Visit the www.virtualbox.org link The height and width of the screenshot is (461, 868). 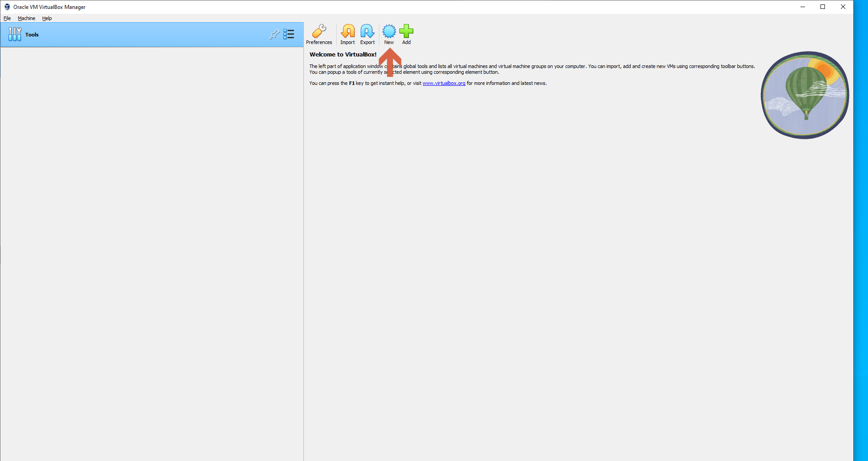pyautogui.click(x=444, y=84)
